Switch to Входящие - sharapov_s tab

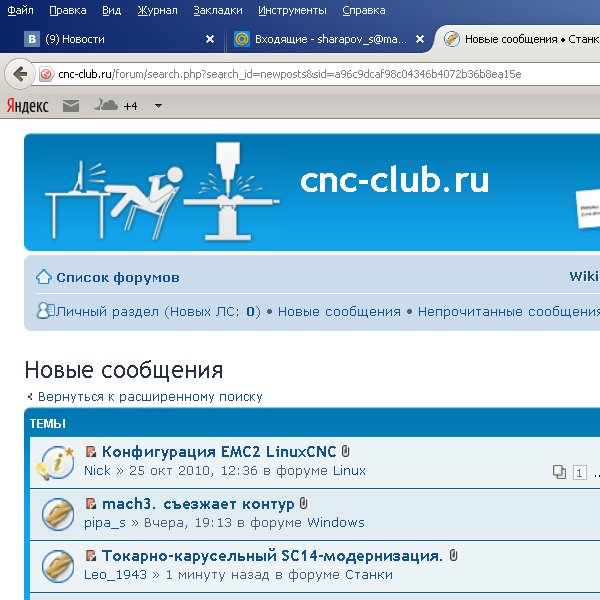[329, 39]
